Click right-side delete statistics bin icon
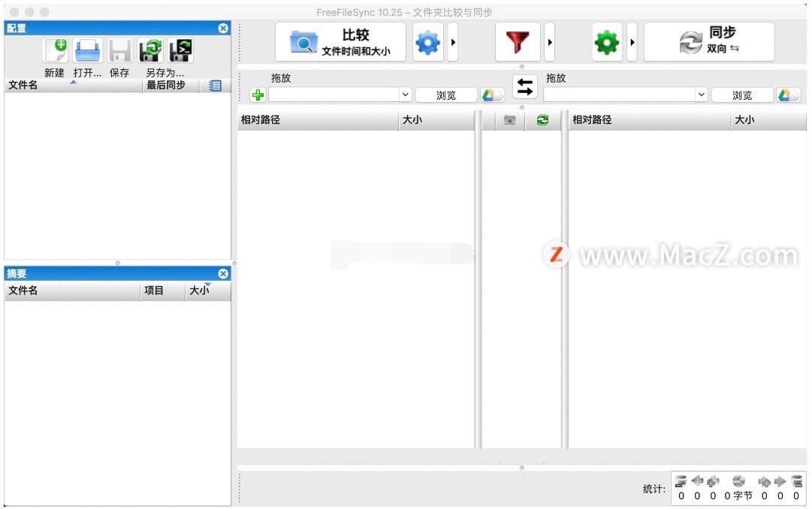812x509 pixels. (796, 481)
